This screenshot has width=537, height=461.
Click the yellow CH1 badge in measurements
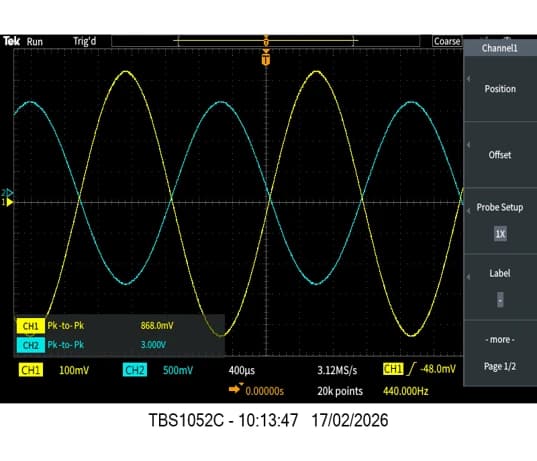pyautogui.click(x=30, y=326)
